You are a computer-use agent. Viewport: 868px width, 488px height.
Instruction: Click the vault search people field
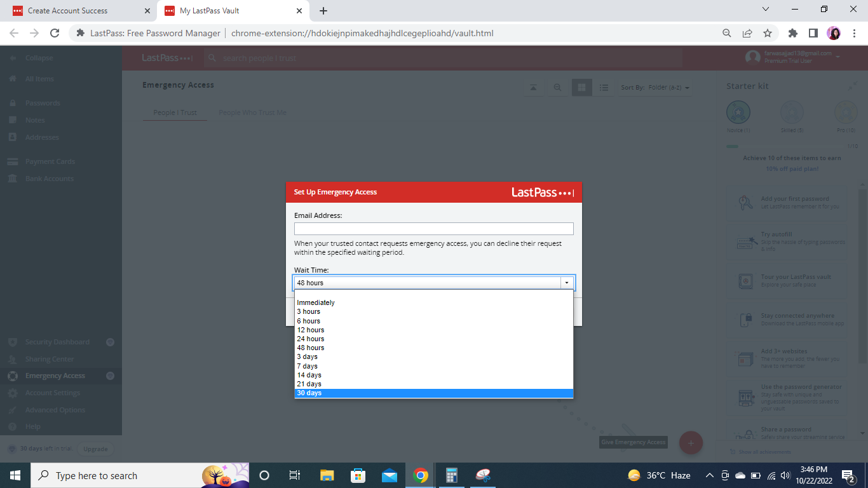tap(443, 58)
